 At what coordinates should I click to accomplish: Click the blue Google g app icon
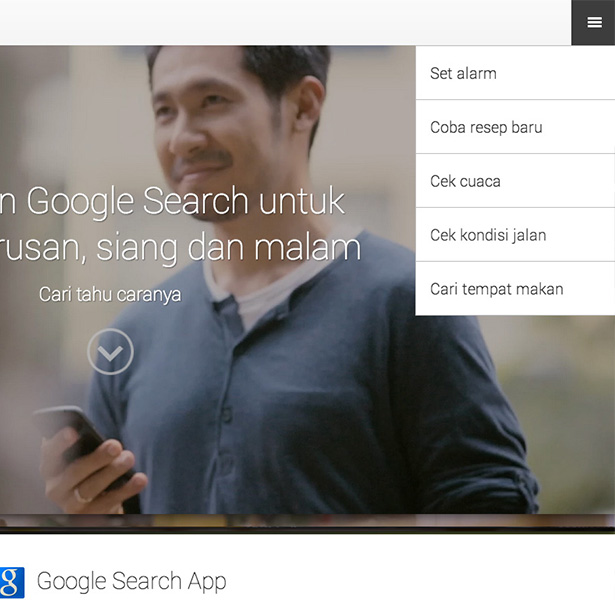click(x=11, y=582)
